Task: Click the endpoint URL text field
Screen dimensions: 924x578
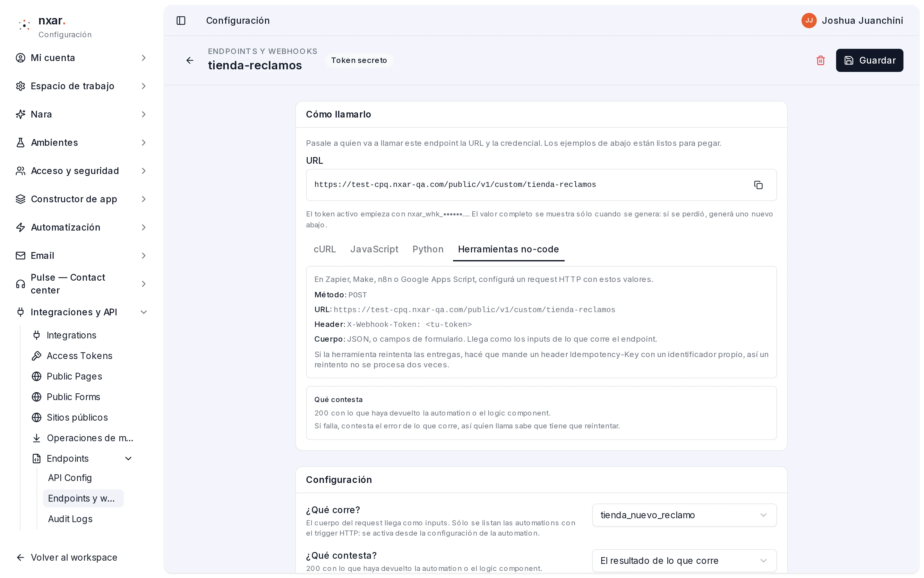Action: (542, 185)
